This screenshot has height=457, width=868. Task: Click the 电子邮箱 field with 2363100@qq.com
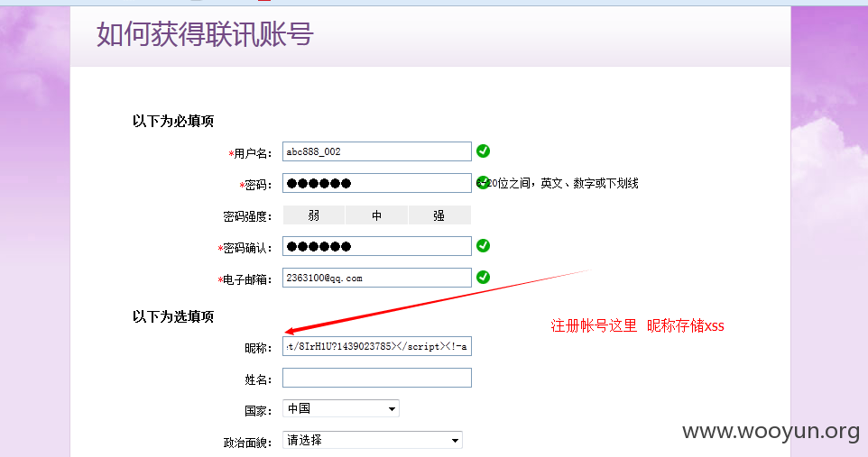(377, 278)
